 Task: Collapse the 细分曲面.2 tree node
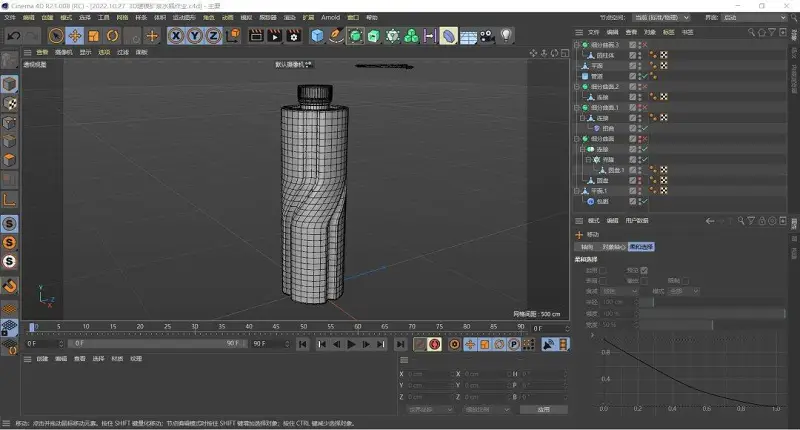pos(577,87)
